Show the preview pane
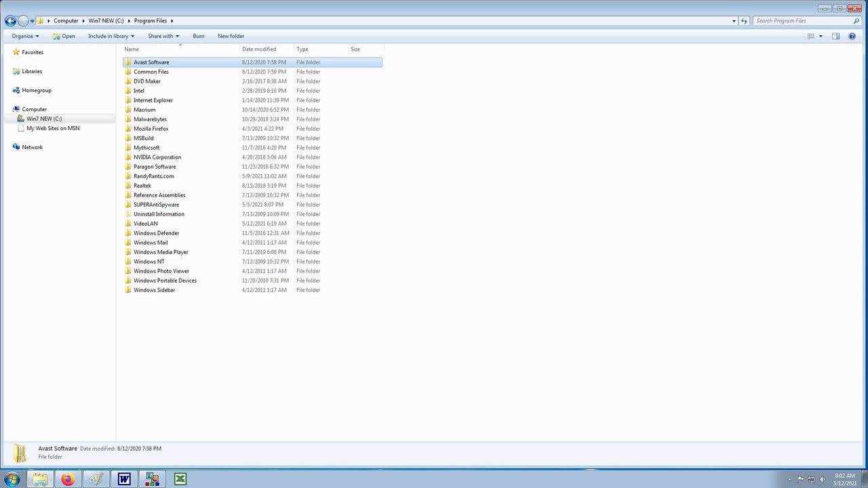Screen dimensions: 868x488 [836, 36]
